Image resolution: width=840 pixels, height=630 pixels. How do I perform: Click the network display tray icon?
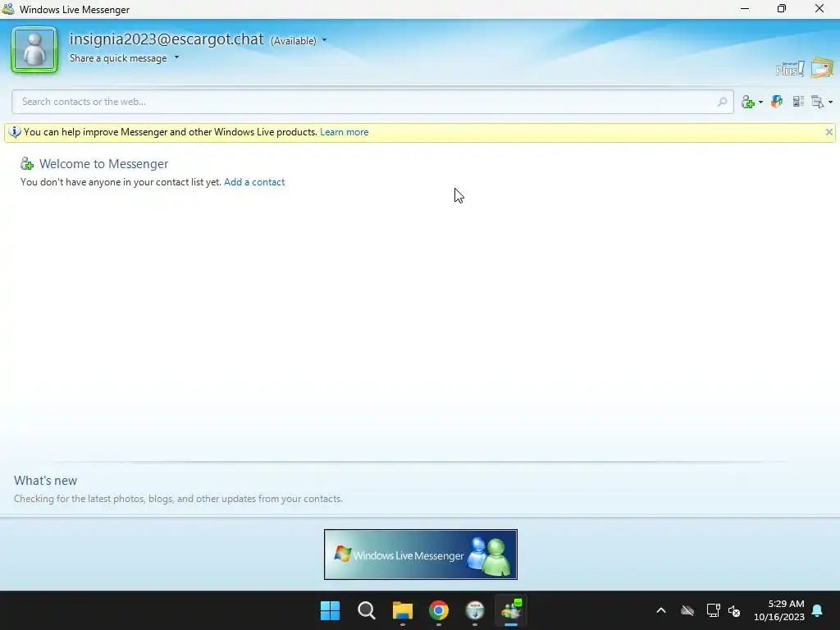[713, 610]
